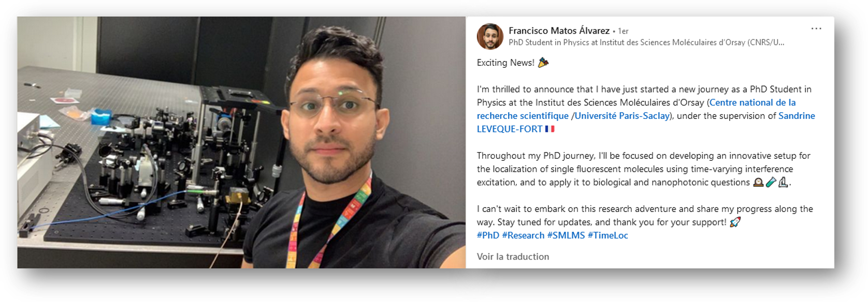Click the party popper emoji after Exciting News
This screenshot has height=302, width=868.
[x=543, y=63]
